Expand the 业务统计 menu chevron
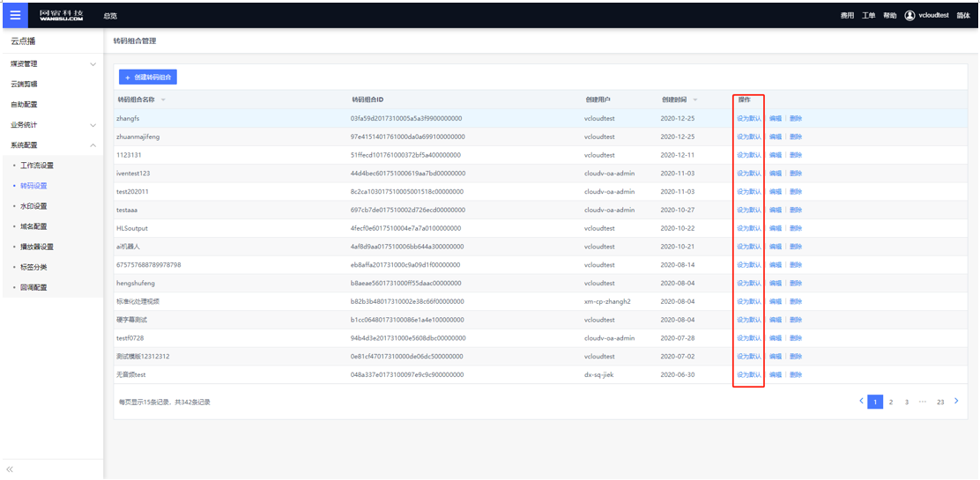Viewport: 980px width, 480px height. click(93, 126)
